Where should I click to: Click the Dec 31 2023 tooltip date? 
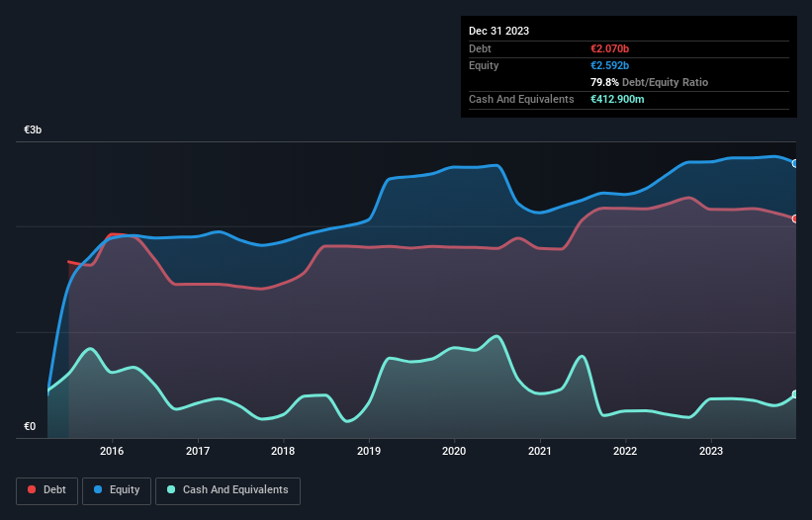click(x=498, y=31)
